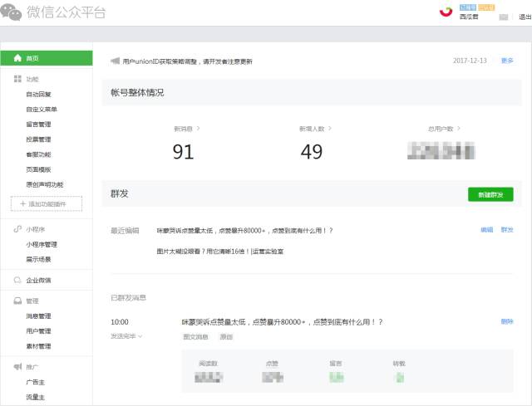
Task: Open the account avatar icon
Action: click(446, 10)
